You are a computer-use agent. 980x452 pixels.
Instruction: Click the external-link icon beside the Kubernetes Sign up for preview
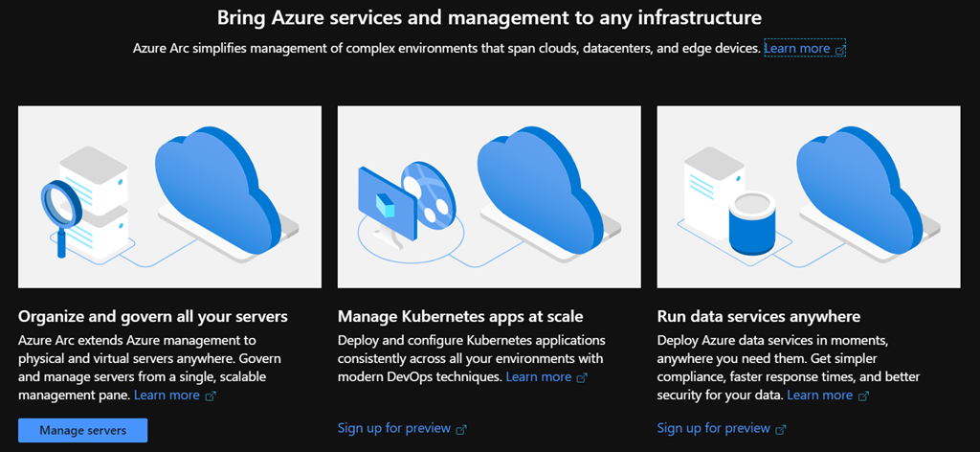tap(461, 429)
